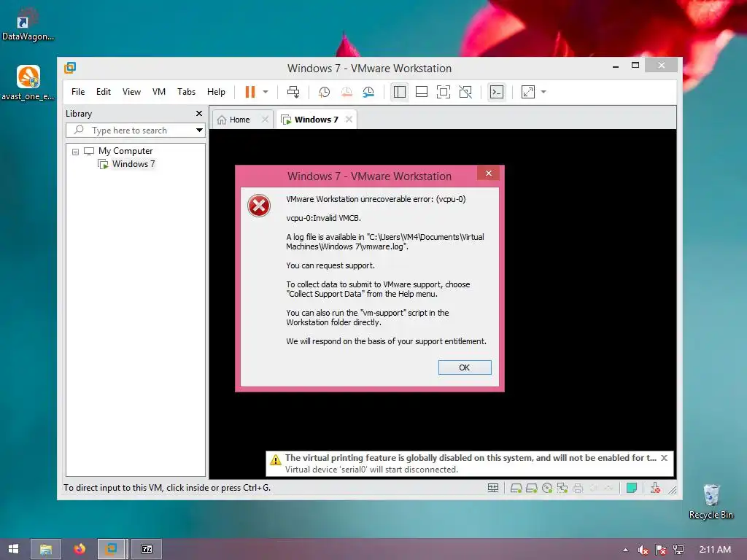The height and width of the screenshot is (560, 747).
Task: Open the VM menu
Action: [x=159, y=92]
